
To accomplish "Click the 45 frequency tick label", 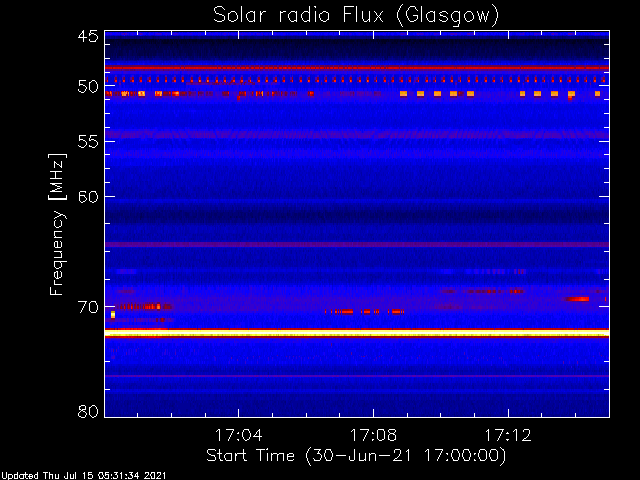I will pyautogui.click(x=88, y=36).
